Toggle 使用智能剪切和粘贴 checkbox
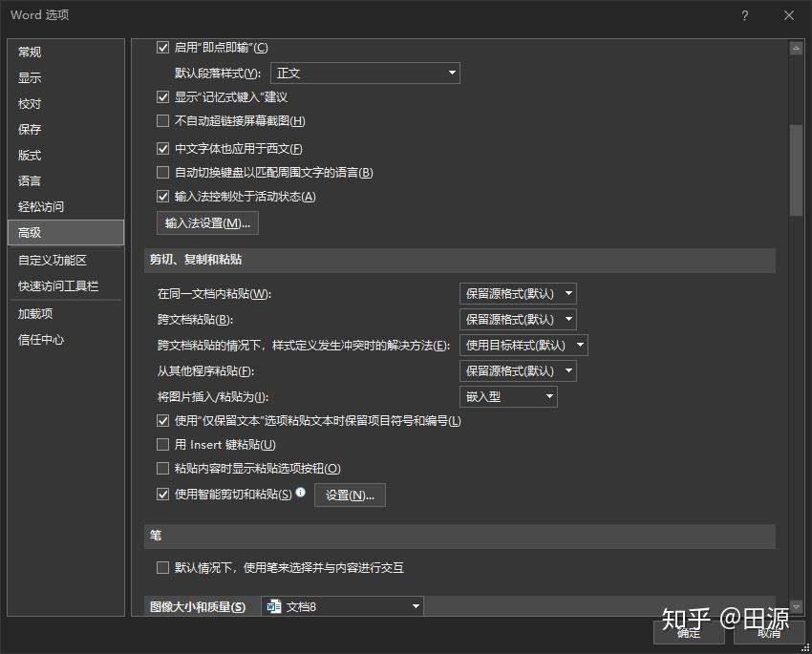 [x=162, y=495]
